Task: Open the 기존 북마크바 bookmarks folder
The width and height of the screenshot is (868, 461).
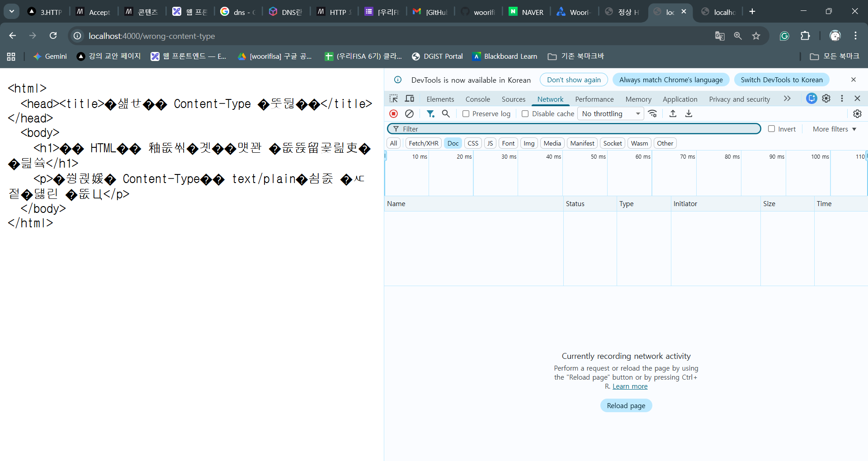Action: (576, 56)
